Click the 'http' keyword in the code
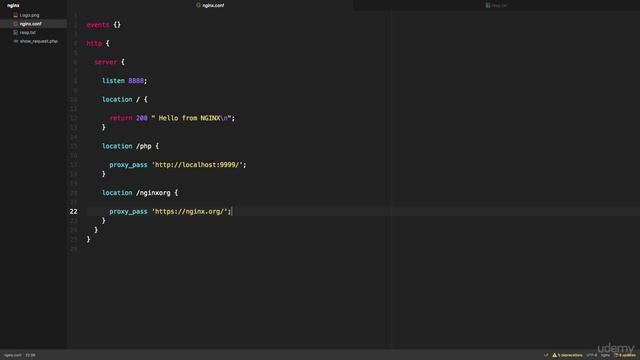Image resolution: width=640 pixels, height=360 pixels. coord(94,43)
